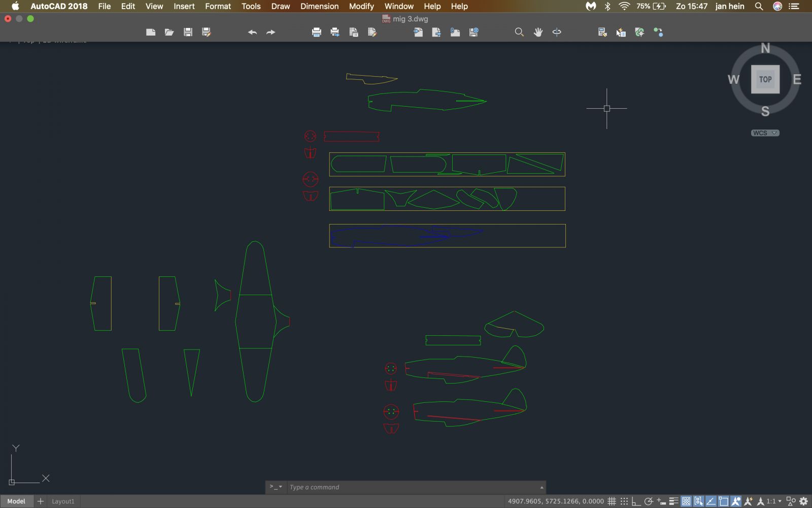Click the Save to Web globe icon
This screenshot has height=508, width=812.
[473, 32]
